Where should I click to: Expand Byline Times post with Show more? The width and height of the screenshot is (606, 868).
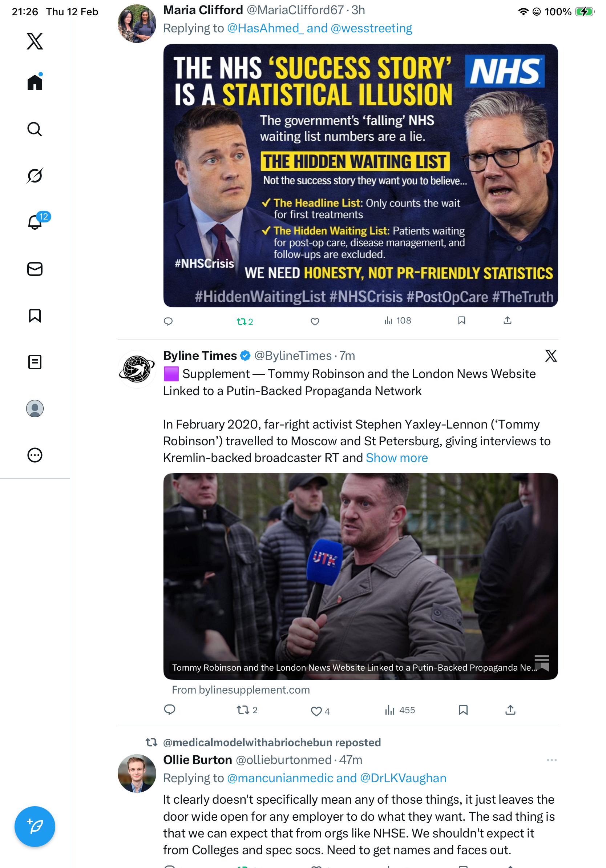pyautogui.click(x=397, y=458)
